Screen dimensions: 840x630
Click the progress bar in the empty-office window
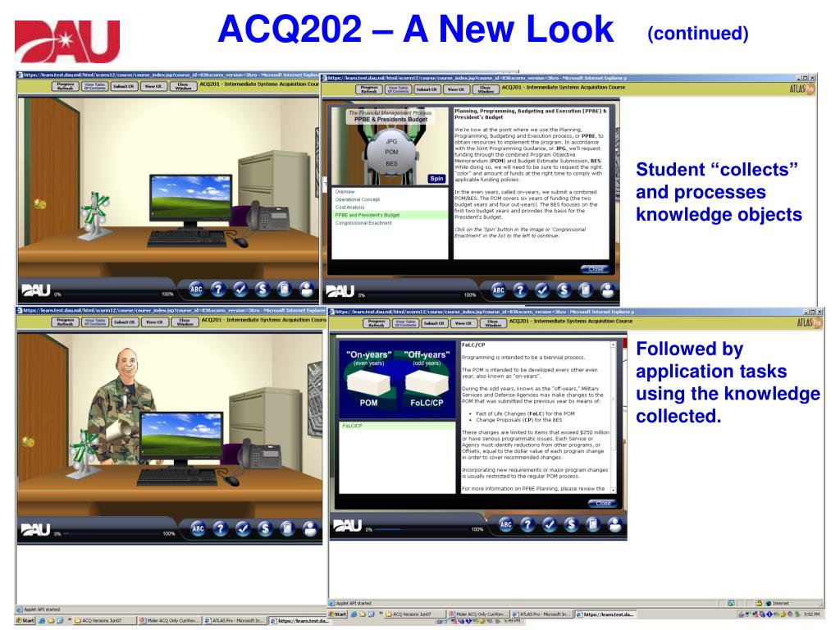tap(112, 294)
